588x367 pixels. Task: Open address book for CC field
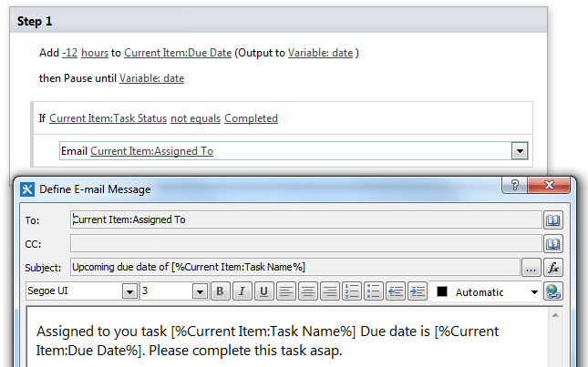tap(553, 244)
